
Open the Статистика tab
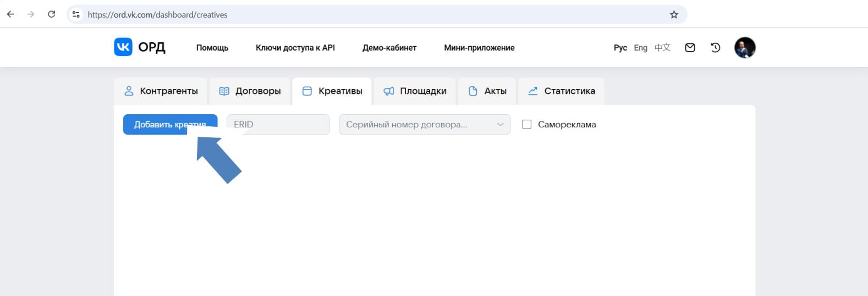tap(561, 91)
